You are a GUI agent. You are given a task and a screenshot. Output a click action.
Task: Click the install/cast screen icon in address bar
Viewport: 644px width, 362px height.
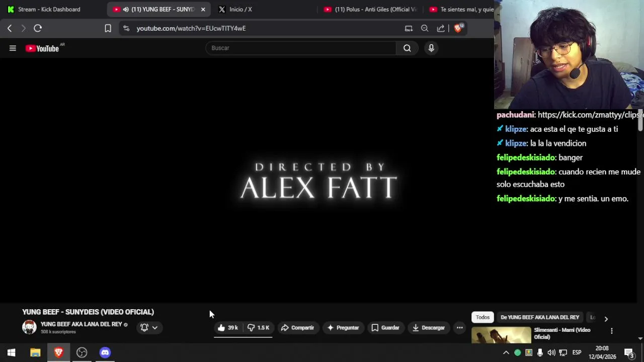point(409,29)
